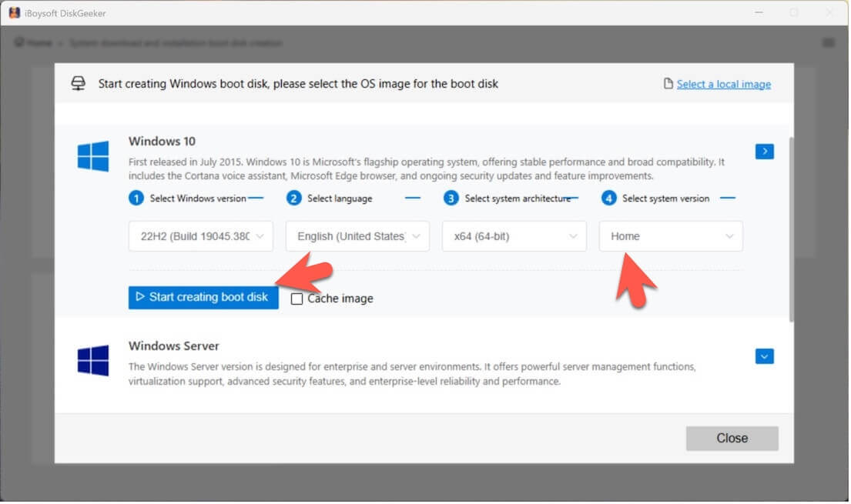Click the dialog's vertical scrollbar

791,229
